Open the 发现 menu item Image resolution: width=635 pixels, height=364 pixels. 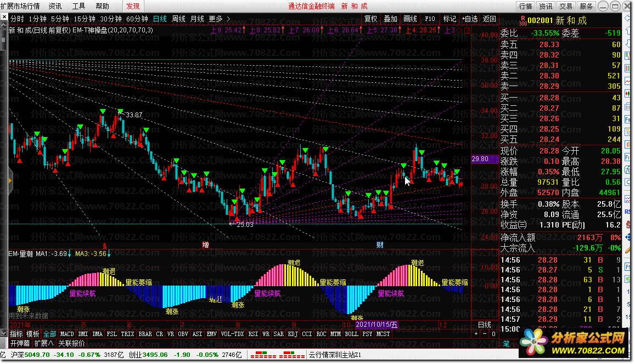[133, 6]
